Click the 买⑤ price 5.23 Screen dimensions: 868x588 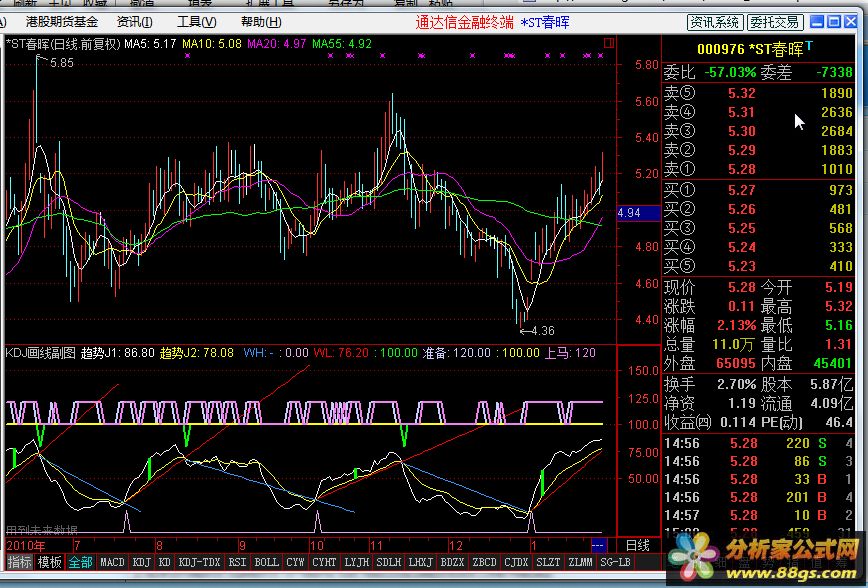742,266
